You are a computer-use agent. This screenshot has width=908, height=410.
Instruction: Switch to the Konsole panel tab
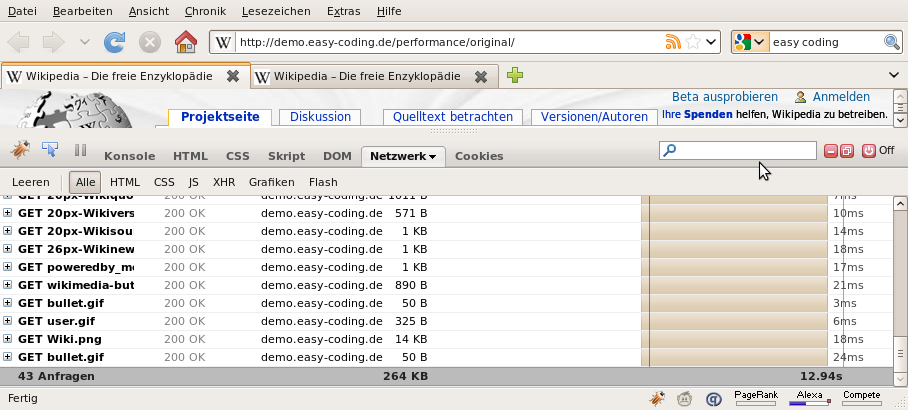129,156
